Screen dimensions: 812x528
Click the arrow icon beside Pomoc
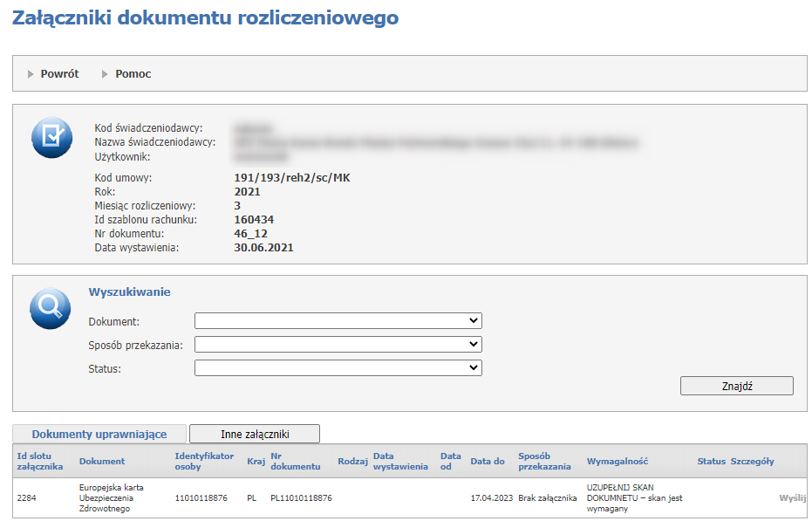tap(106, 74)
